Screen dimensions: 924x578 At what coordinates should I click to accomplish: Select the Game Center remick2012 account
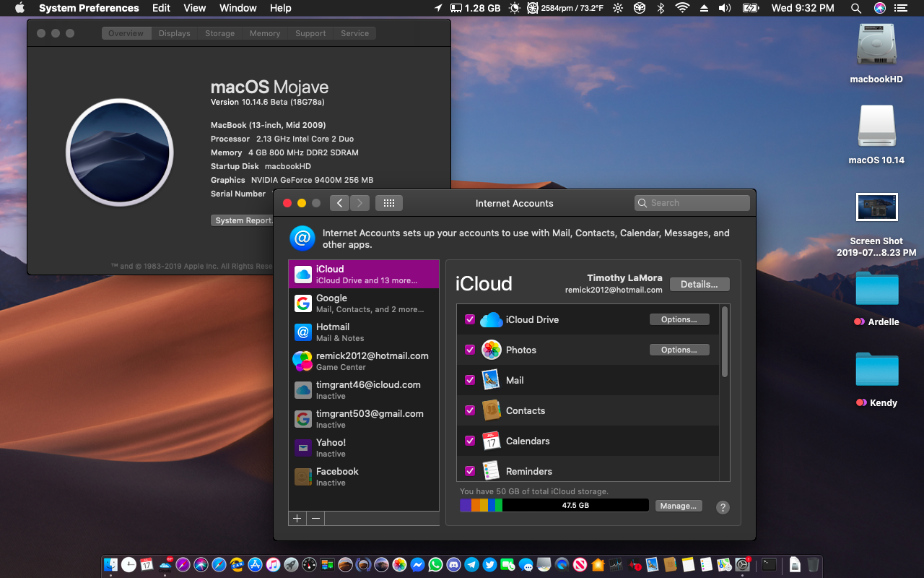[x=364, y=361]
